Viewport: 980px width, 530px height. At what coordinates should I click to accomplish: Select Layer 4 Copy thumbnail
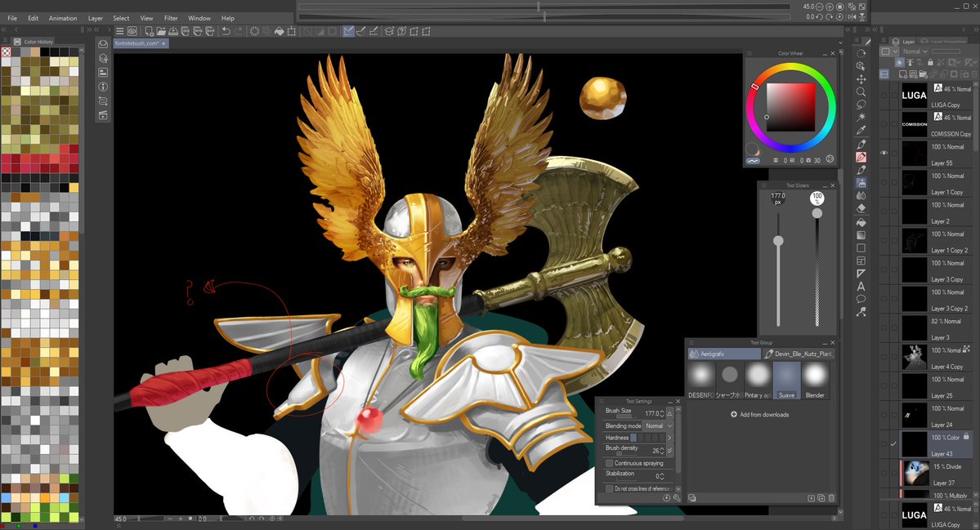915,357
